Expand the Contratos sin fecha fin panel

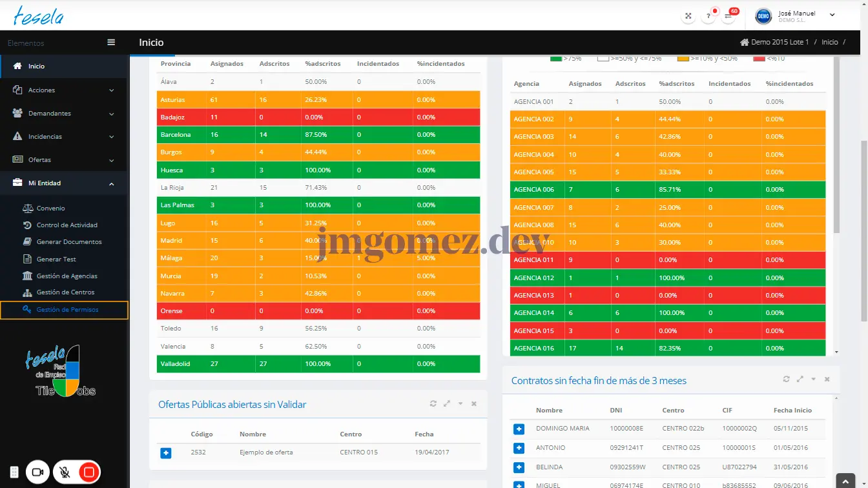(800, 380)
